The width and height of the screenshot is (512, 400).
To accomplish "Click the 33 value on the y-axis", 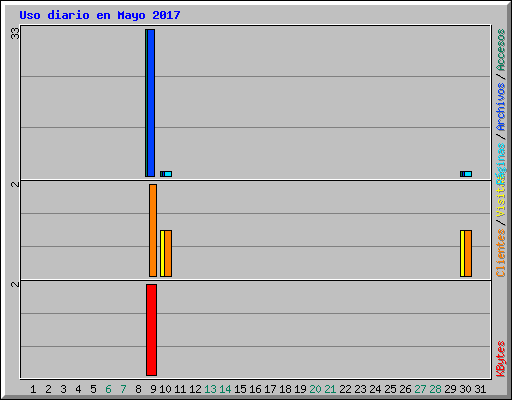I will pos(15,33).
